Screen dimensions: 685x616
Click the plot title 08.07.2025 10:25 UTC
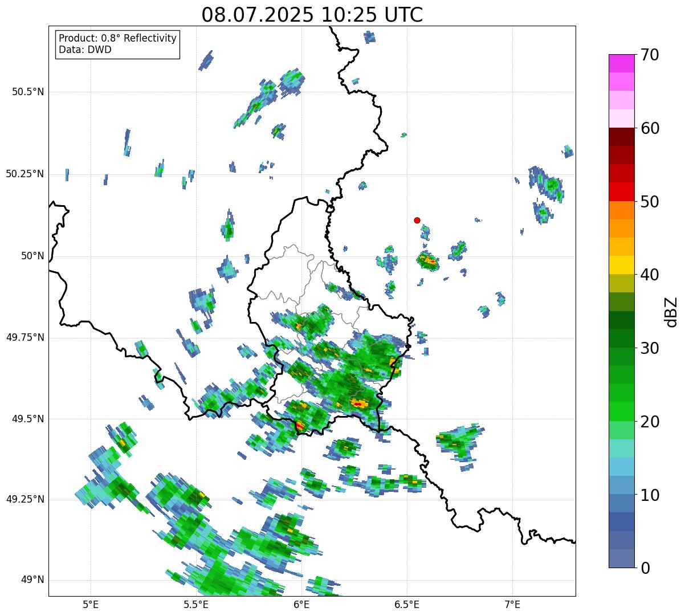(312, 15)
